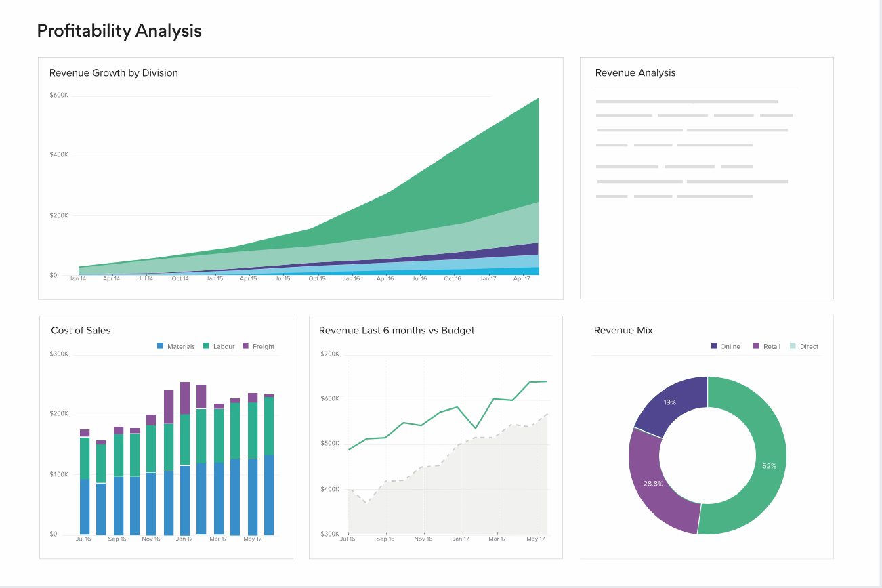Click the $100K axis label in Cost of Sales
882x588 pixels.
[59, 474]
